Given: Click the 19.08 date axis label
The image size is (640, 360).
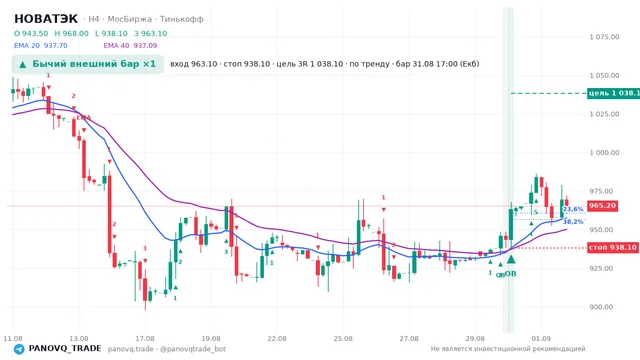Looking at the screenshot, I should (x=211, y=339).
